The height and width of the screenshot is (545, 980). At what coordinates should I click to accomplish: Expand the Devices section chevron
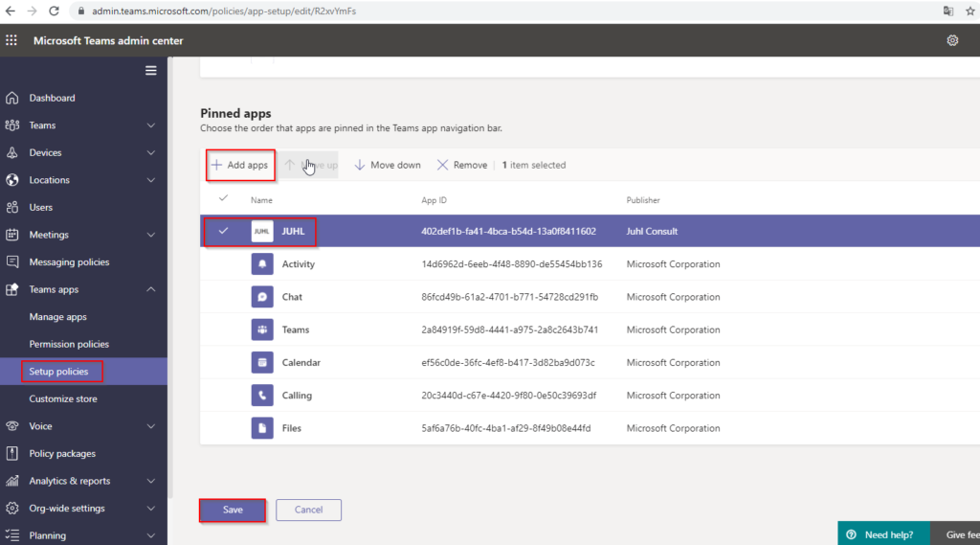click(151, 152)
